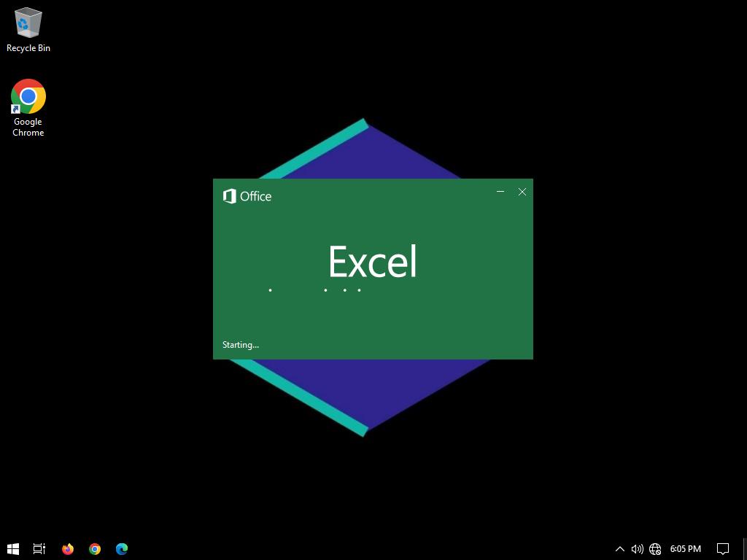The image size is (747, 560).
Task: Minimize the Excel splash screen
Action: coord(500,192)
